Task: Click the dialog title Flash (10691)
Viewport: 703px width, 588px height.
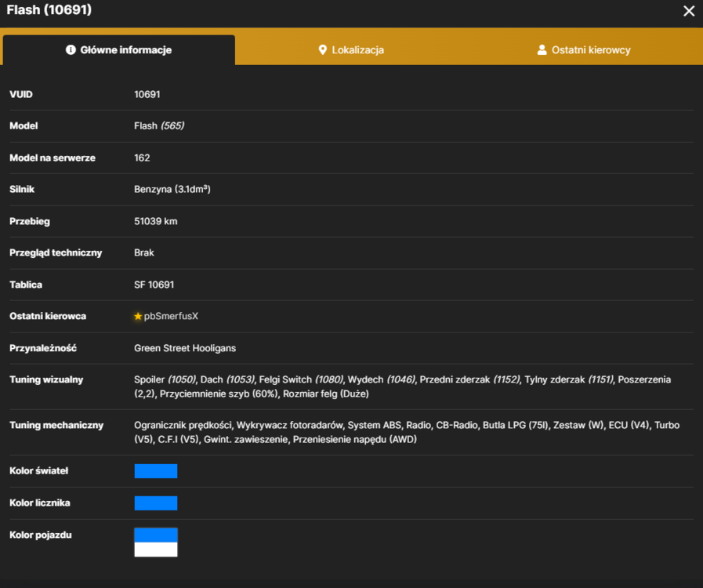Action: pyautogui.click(x=49, y=10)
